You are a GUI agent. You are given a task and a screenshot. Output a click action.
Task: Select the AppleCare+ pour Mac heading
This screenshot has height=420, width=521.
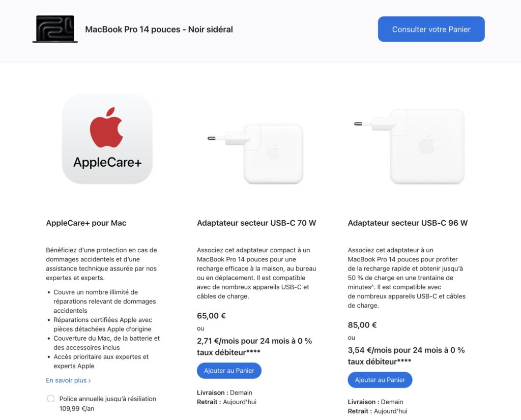[x=86, y=223]
